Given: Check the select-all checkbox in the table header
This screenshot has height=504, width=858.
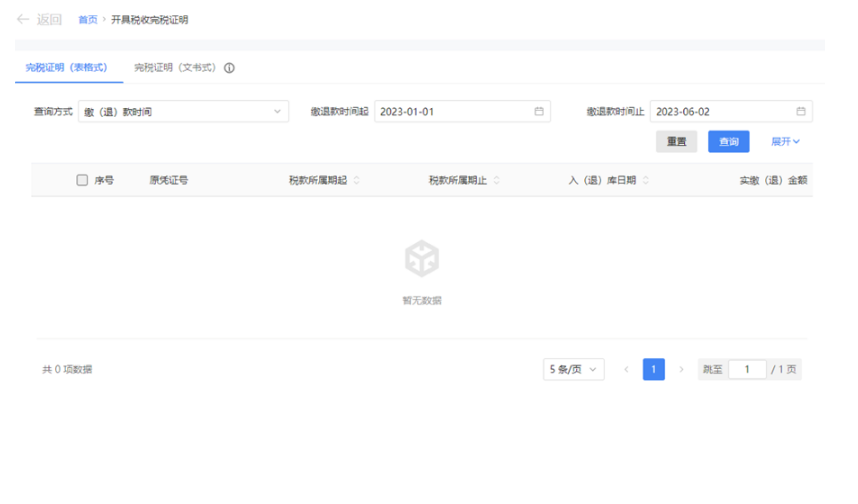Looking at the screenshot, I should point(82,180).
